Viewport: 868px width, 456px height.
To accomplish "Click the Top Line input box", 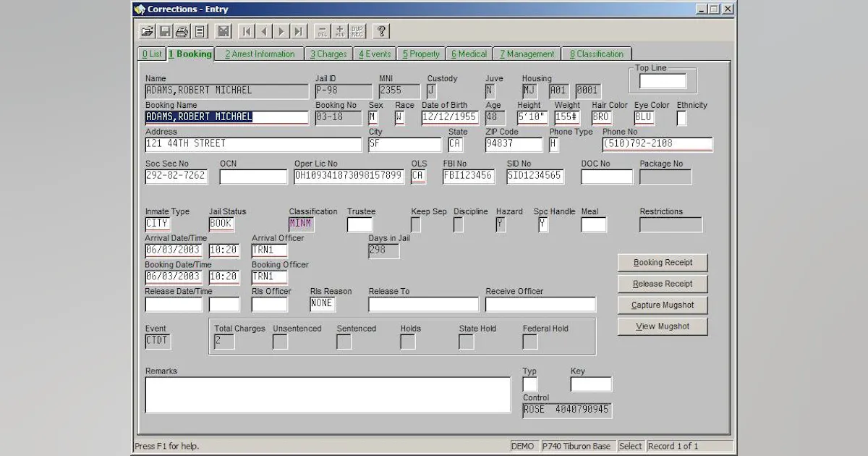I will click(x=663, y=81).
